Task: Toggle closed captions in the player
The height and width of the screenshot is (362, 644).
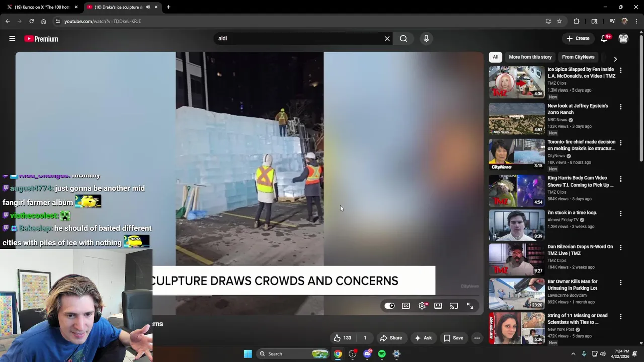Action: [x=406, y=306]
